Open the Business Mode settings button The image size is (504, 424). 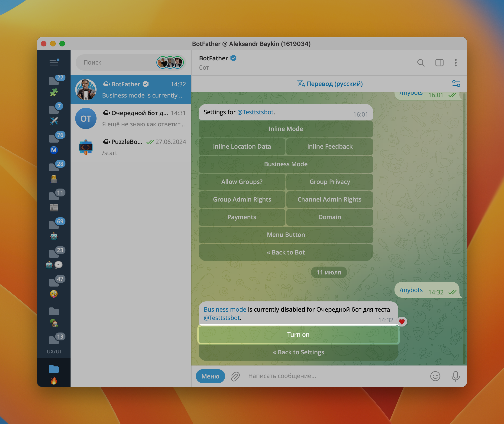pos(286,164)
